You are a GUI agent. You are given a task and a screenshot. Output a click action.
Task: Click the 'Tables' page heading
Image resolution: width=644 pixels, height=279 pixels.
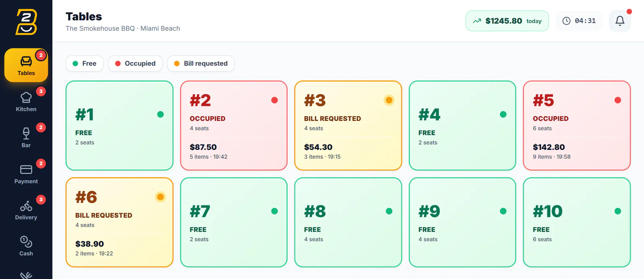click(x=84, y=17)
